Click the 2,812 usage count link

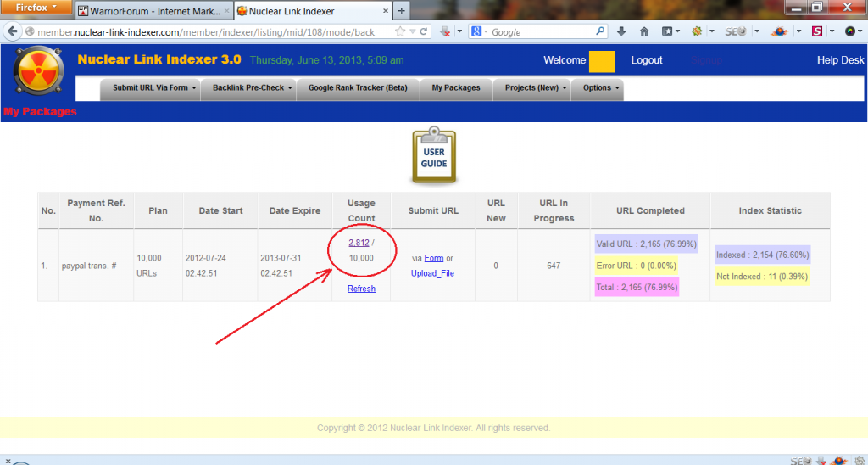coord(359,243)
